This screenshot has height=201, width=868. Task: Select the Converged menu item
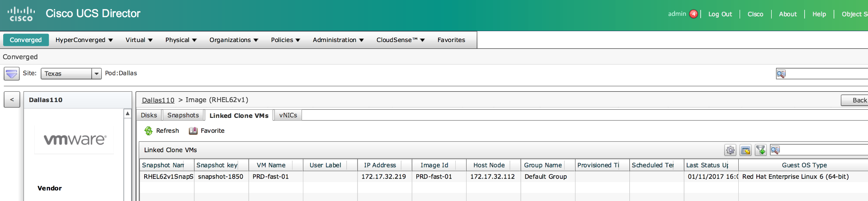[26, 40]
